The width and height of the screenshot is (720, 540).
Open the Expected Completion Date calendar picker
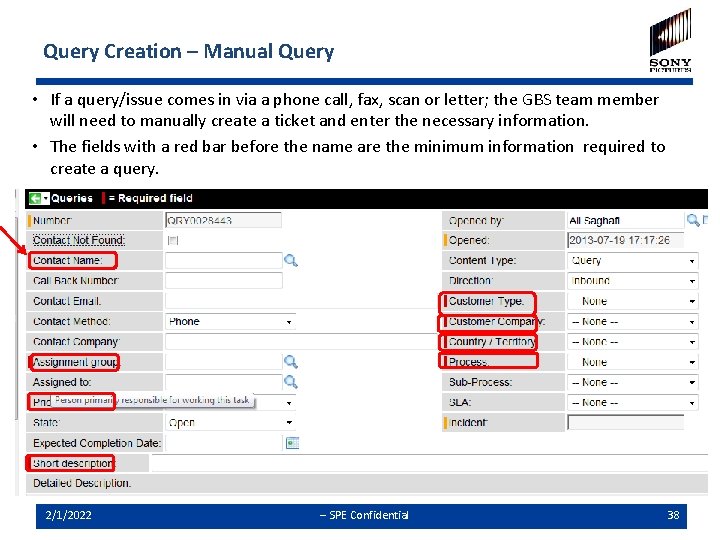click(292, 443)
